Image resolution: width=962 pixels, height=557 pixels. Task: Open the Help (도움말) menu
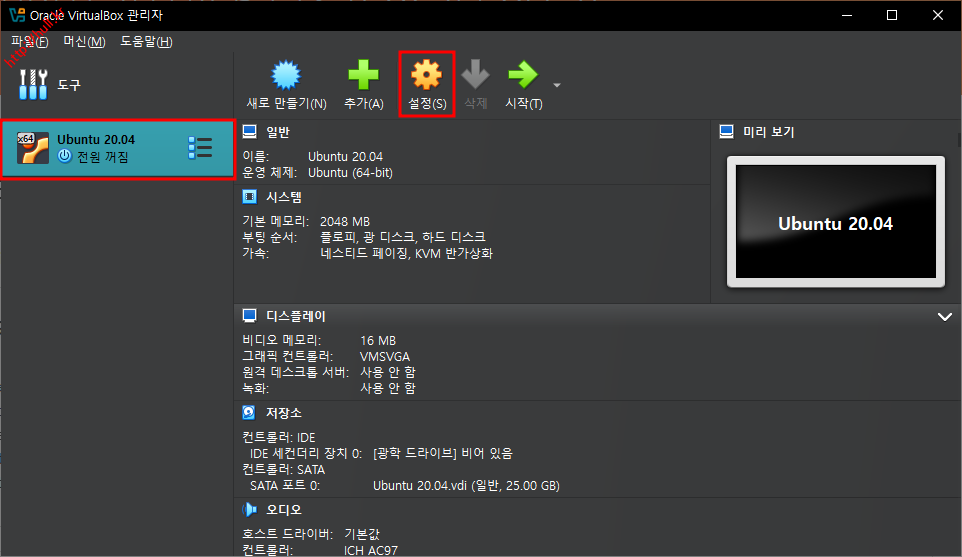[x=146, y=42]
